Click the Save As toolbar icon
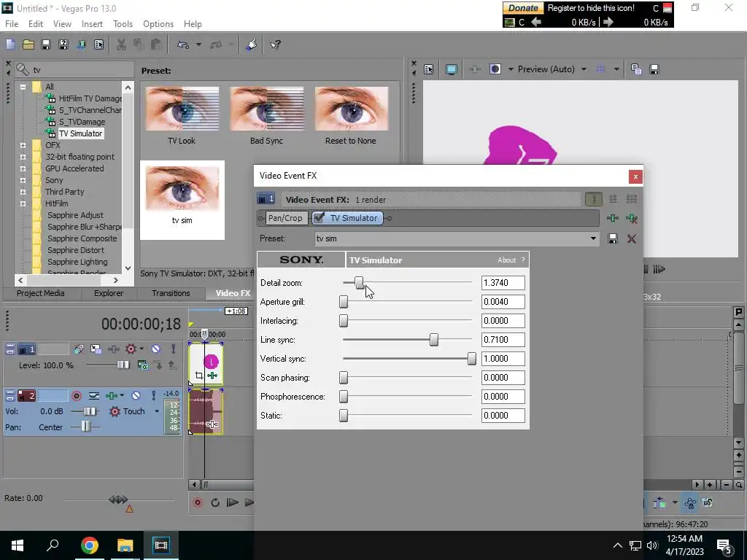Viewport: 747px width, 560px height. tap(63, 44)
